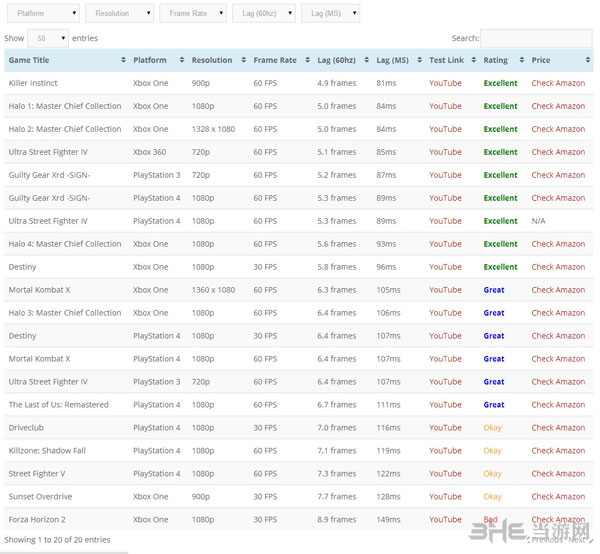The height and width of the screenshot is (554, 600).
Task: Click PlayStation 3 platform for Guilty Gear Xrd
Action: 156,175
